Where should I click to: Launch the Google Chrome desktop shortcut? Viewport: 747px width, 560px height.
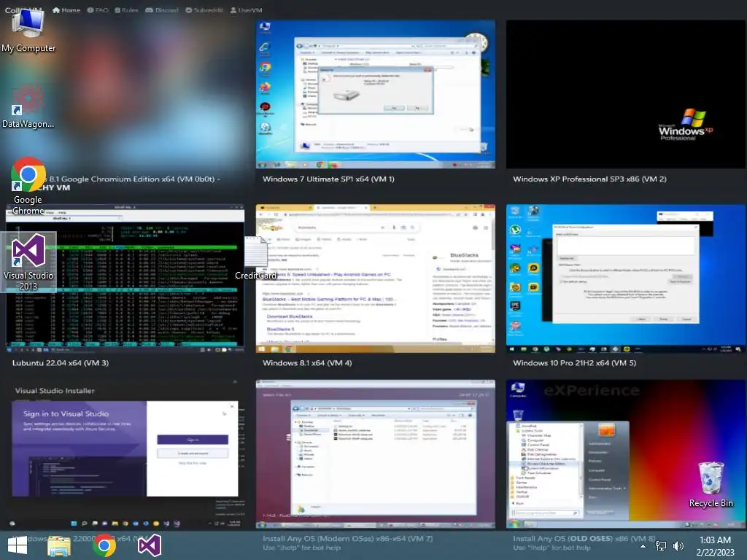point(28,186)
